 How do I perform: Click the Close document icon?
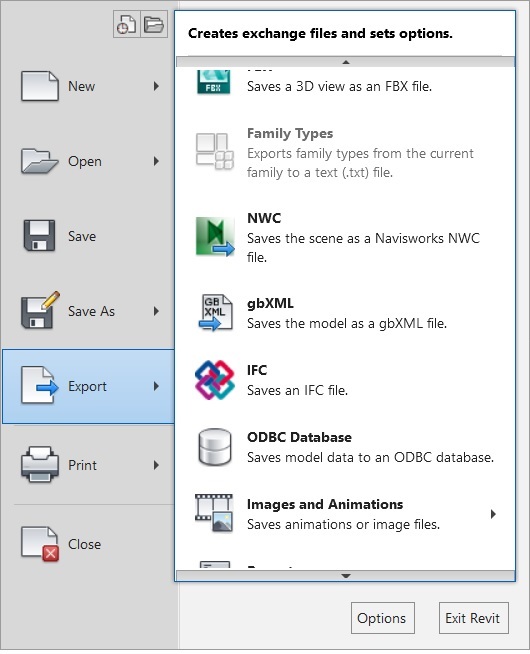(40, 544)
